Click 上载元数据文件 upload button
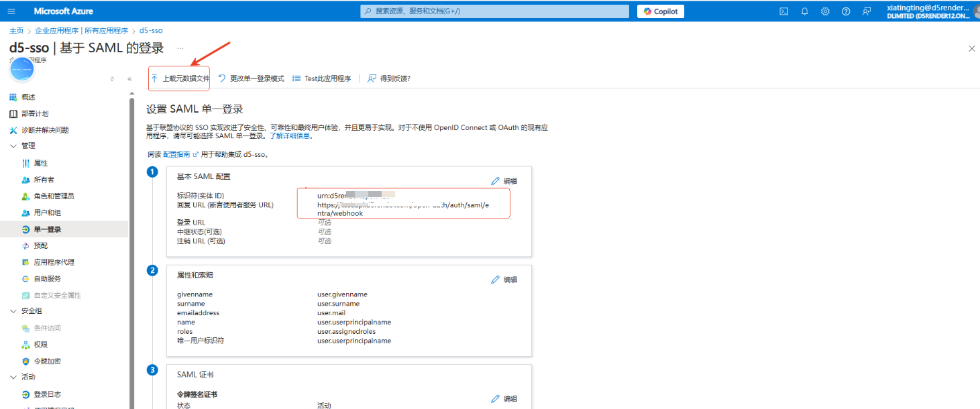 (180, 78)
